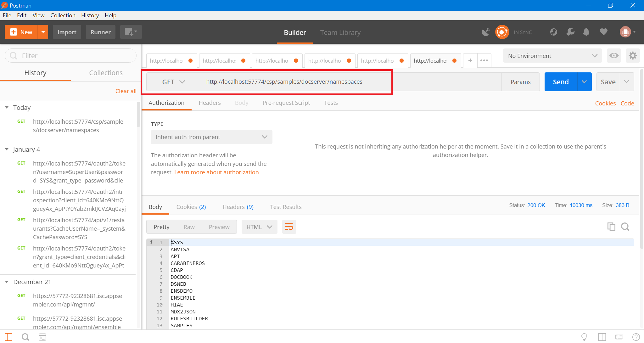Open the GET method dropdown
644x343 pixels.
[x=173, y=82]
